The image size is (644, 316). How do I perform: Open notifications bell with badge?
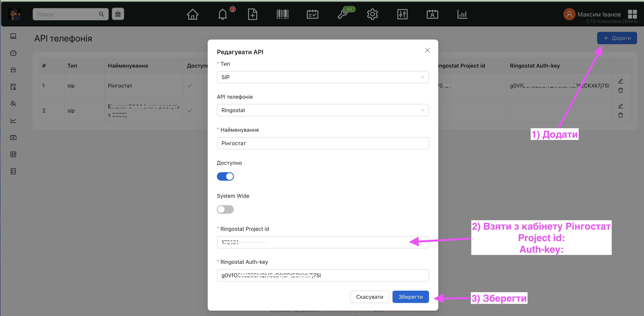click(x=222, y=14)
